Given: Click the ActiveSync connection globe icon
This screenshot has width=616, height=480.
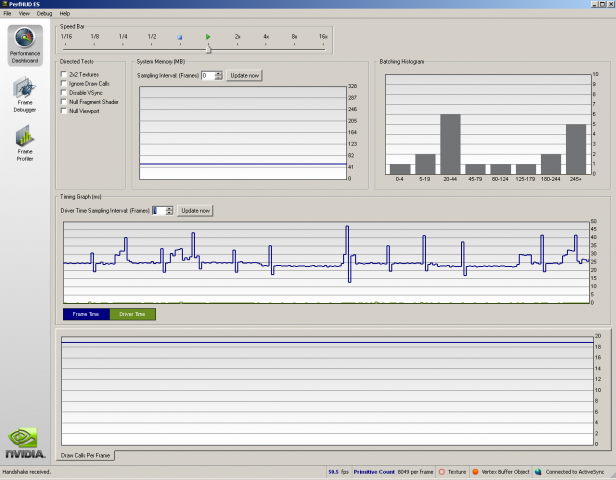Looking at the screenshot, I should point(538,471).
